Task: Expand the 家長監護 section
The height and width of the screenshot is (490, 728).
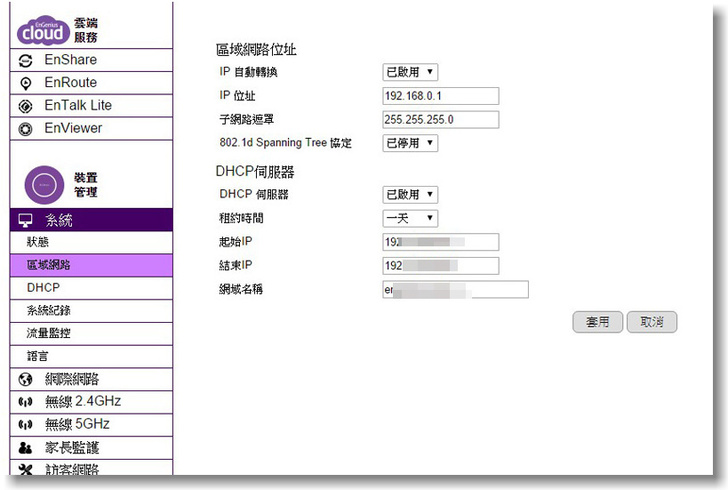Action: pos(91,447)
